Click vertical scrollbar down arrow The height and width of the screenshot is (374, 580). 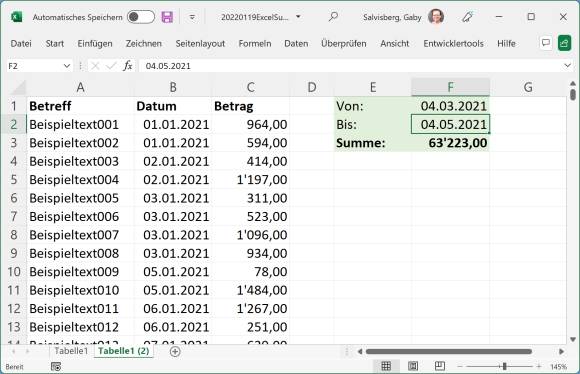click(x=573, y=339)
